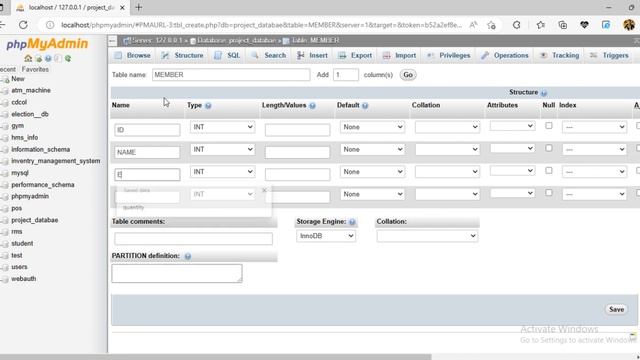
Task: Open the project_databae database in tree
Action: pos(35,220)
